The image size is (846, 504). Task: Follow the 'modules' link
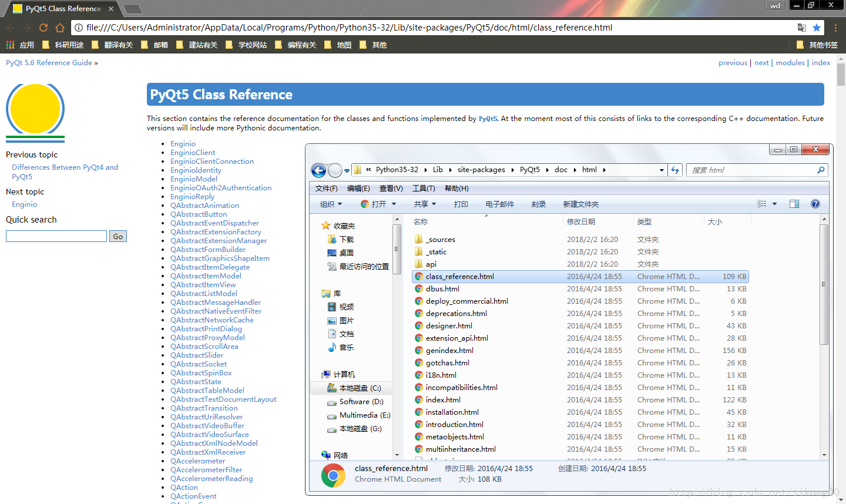click(x=790, y=62)
